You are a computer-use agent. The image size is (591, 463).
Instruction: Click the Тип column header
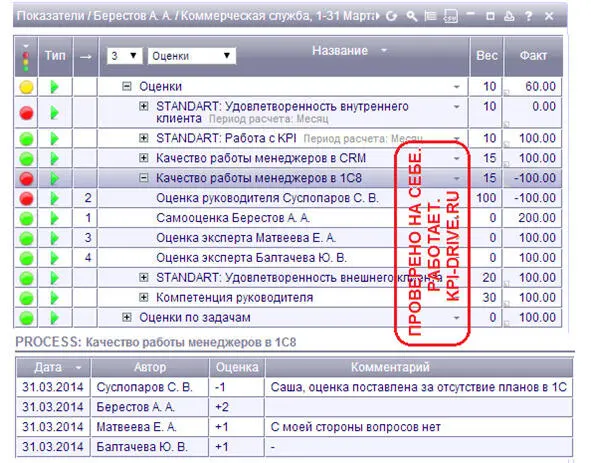(x=55, y=56)
